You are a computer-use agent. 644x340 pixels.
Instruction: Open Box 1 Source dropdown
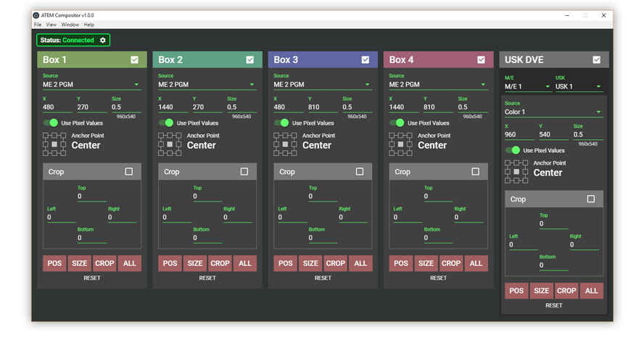(x=91, y=85)
